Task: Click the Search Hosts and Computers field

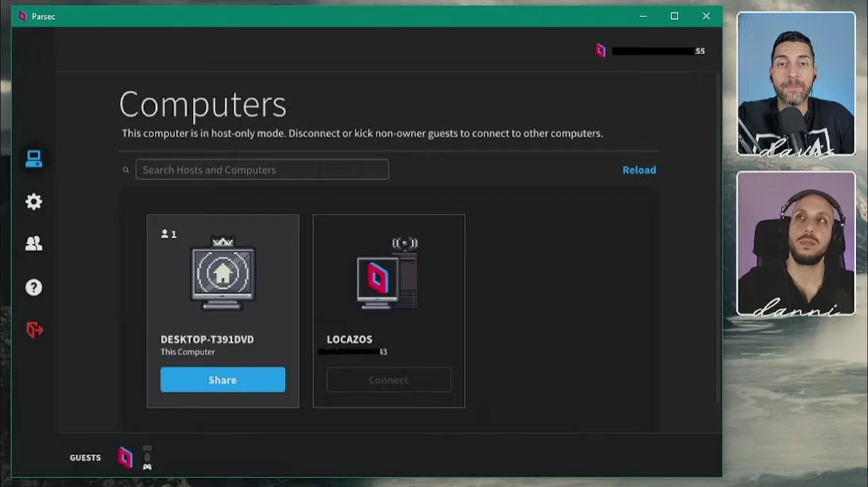Action: point(262,170)
